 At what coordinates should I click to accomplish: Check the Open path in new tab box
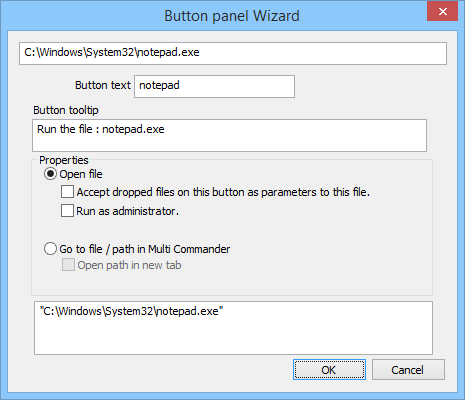coord(68,265)
